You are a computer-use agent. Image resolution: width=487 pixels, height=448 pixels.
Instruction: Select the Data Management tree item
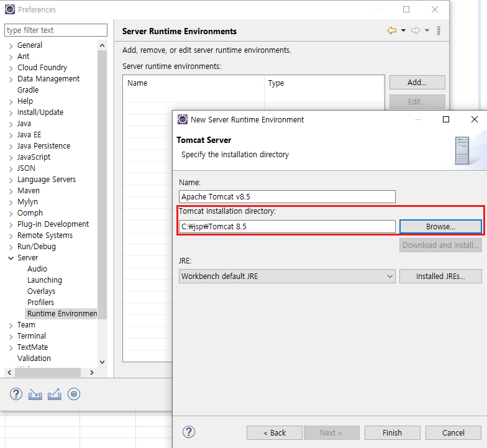tap(48, 78)
